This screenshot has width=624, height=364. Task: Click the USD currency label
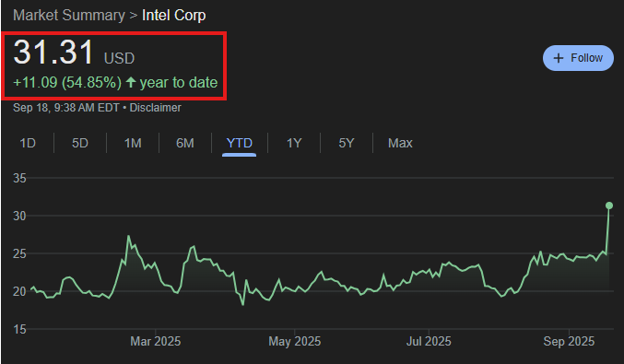click(x=119, y=58)
